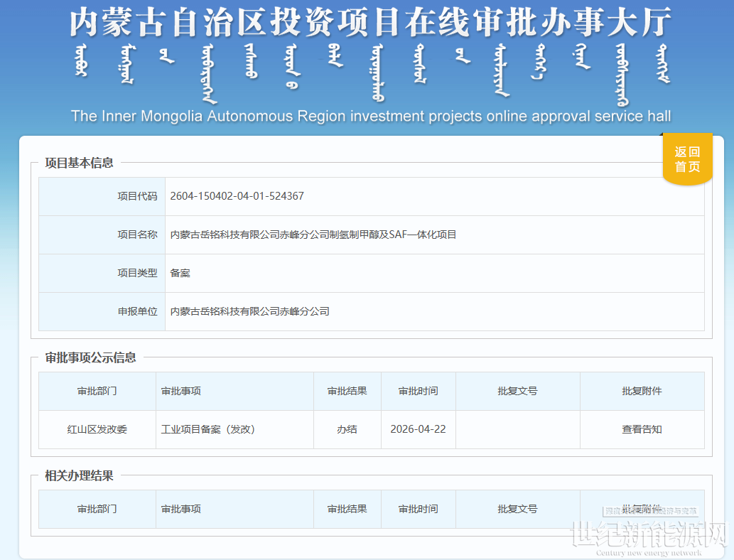Open the 查看告知 attachment link
The image size is (734, 560).
click(642, 429)
